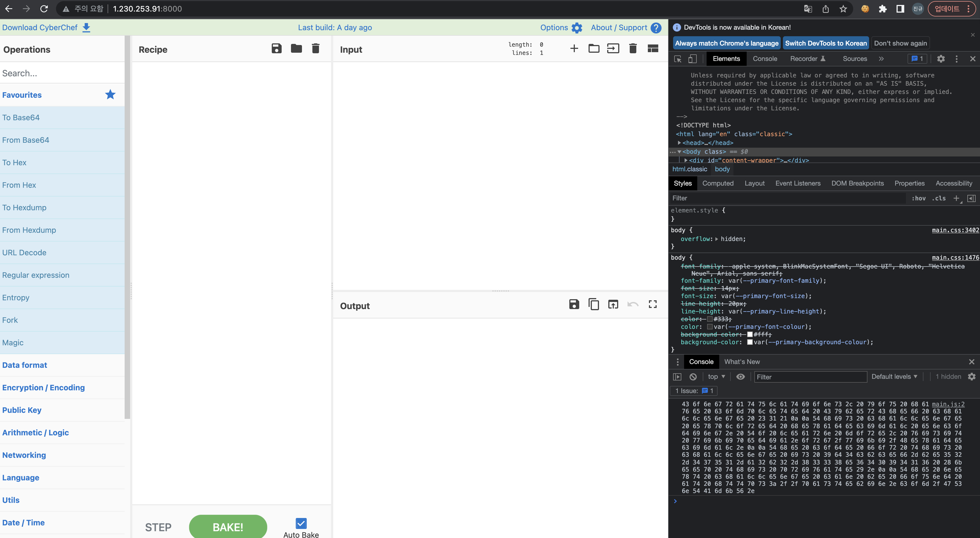980x538 pixels.
Task: Toggle the :hov element state panel
Action: point(919,198)
